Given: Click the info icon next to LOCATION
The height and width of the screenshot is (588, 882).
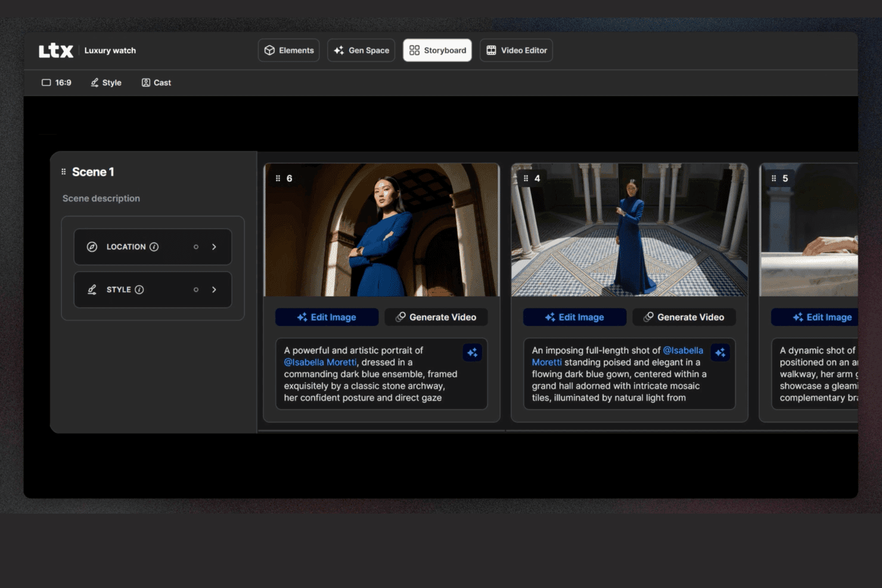Looking at the screenshot, I should coord(154,247).
